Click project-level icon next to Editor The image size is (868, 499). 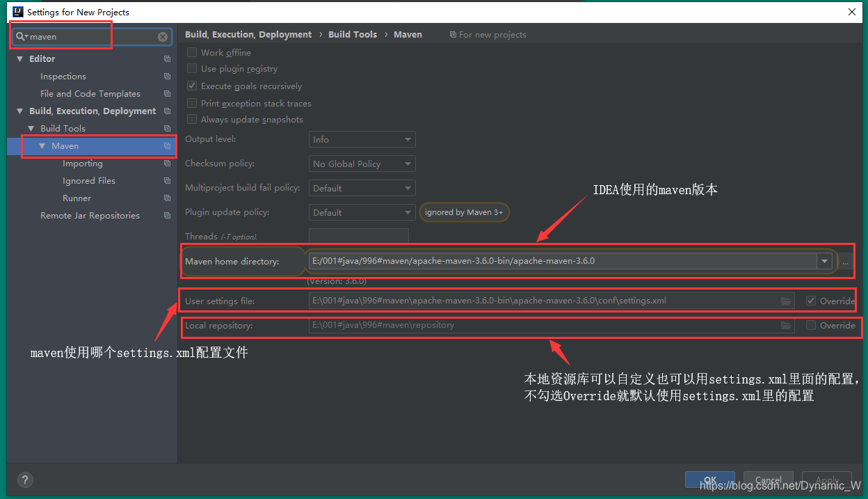click(x=167, y=59)
